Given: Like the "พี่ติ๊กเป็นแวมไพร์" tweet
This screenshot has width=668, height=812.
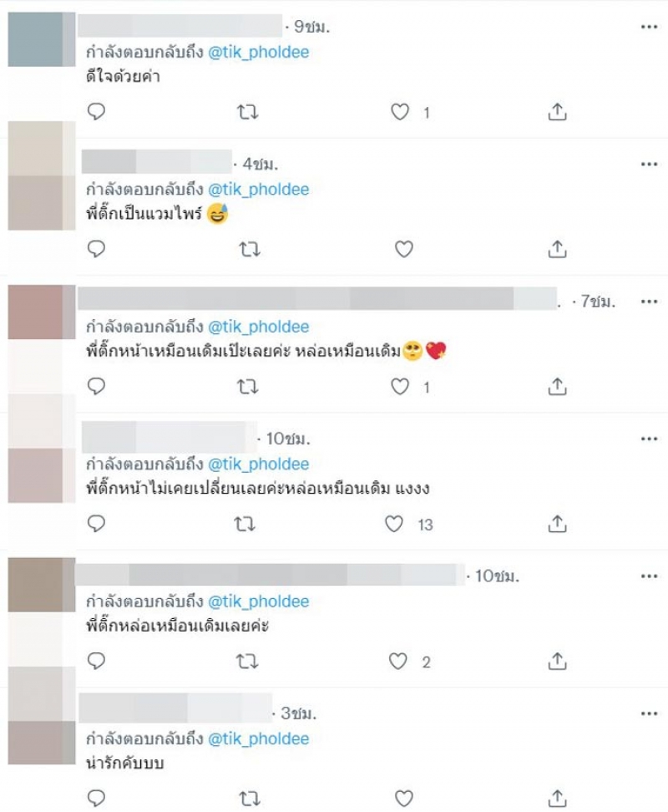Looking at the screenshot, I should click(403, 249).
